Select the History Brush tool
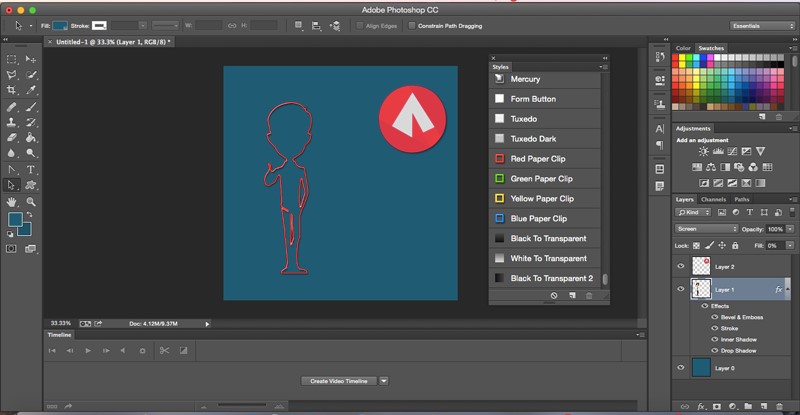 (x=31, y=122)
